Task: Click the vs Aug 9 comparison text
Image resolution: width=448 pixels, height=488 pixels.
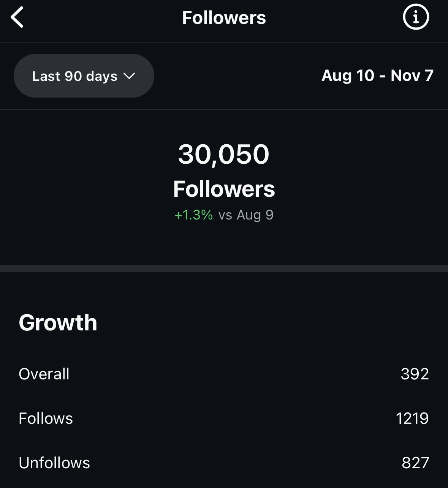Action: (x=246, y=215)
